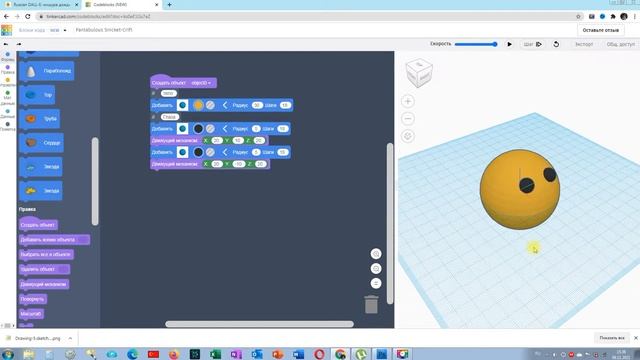Select the Правка block category
This screenshot has width=640, height=360.
tap(7, 69)
